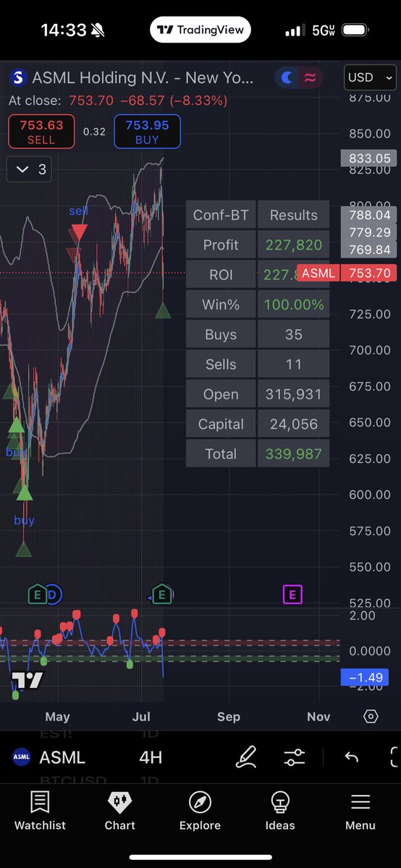401x868 pixels.
Task: Tap the Nov label on time axis
Action: pos(318,716)
